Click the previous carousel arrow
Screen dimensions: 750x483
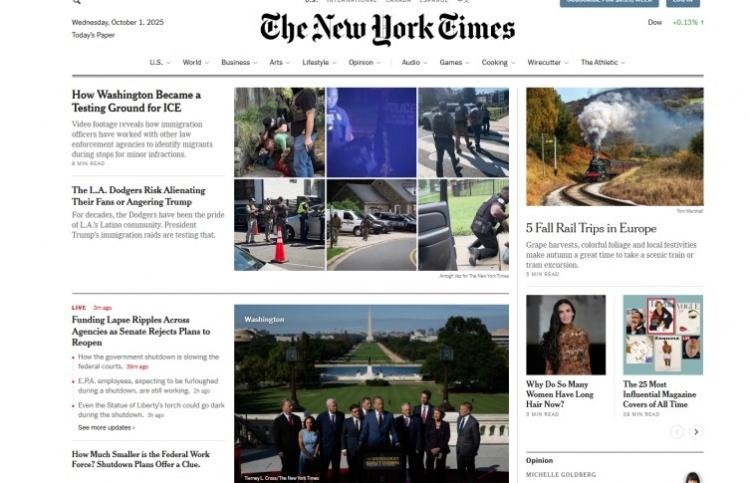click(x=677, y=432)
